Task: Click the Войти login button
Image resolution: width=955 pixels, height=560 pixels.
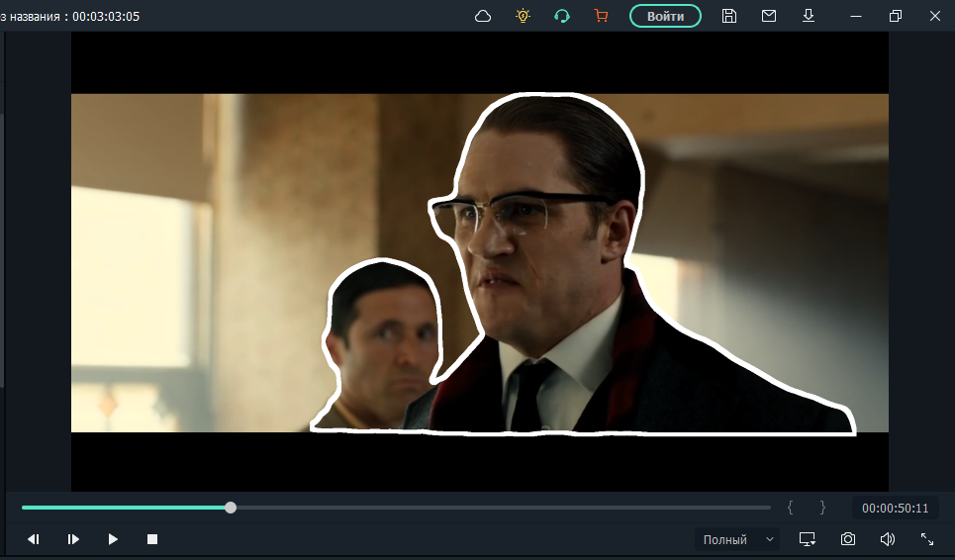Action: tap(665, 17)
